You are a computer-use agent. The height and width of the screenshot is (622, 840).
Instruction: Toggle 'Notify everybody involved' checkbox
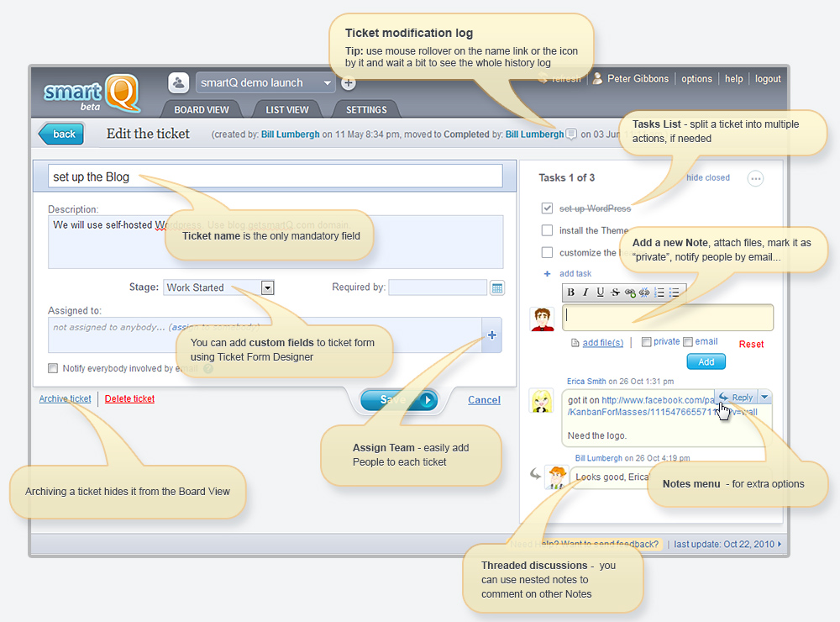[54, 368]
